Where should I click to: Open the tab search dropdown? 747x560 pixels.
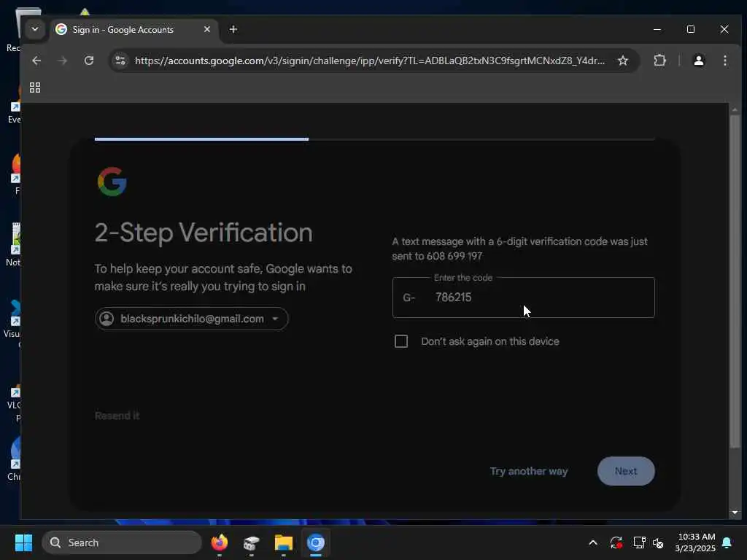pos(35,29)
